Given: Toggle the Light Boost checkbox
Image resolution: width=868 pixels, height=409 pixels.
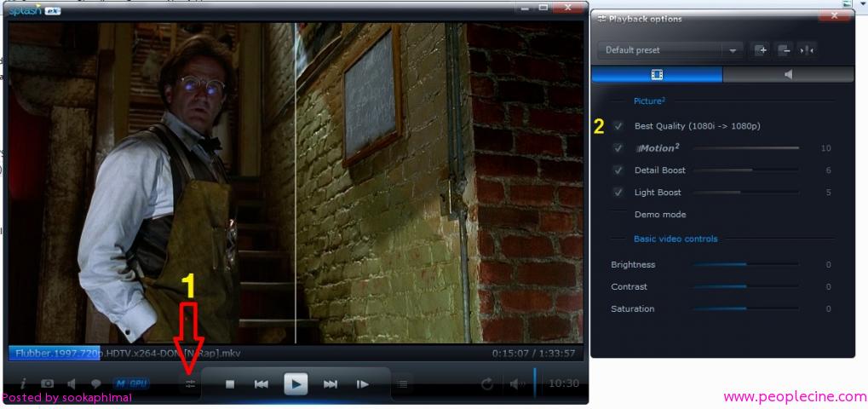Looking at the screenshot, I should tap(618, 193).
